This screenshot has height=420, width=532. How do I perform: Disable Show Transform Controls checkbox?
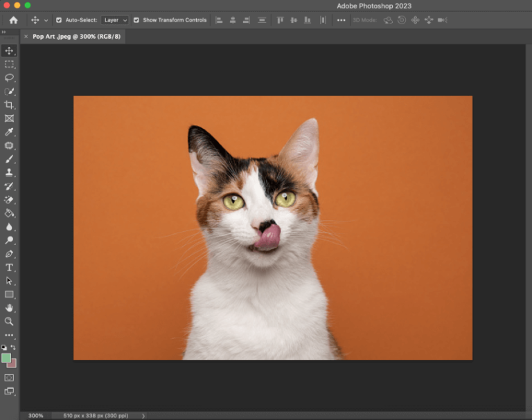(136, 20)
